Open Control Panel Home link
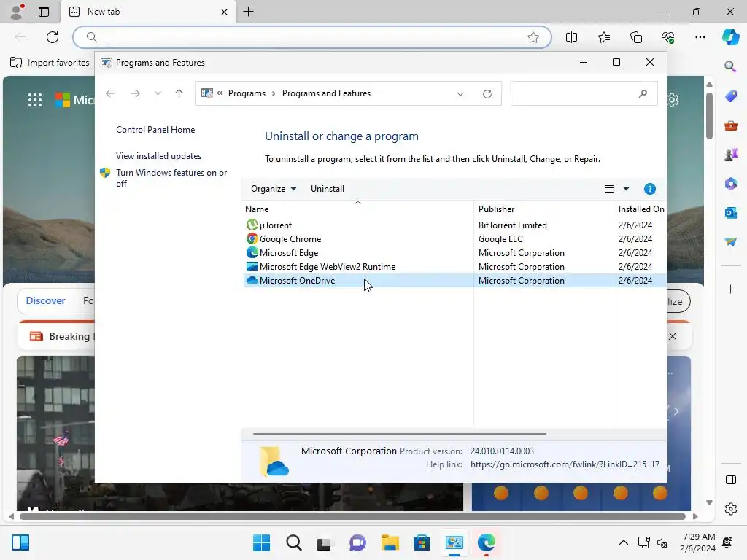The image size is (747, 560). coord(155,130)
